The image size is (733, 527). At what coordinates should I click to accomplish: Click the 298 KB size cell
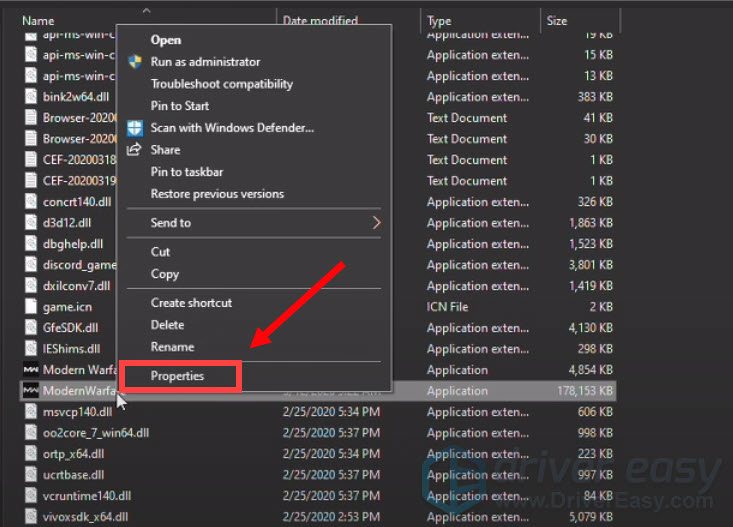595,349
